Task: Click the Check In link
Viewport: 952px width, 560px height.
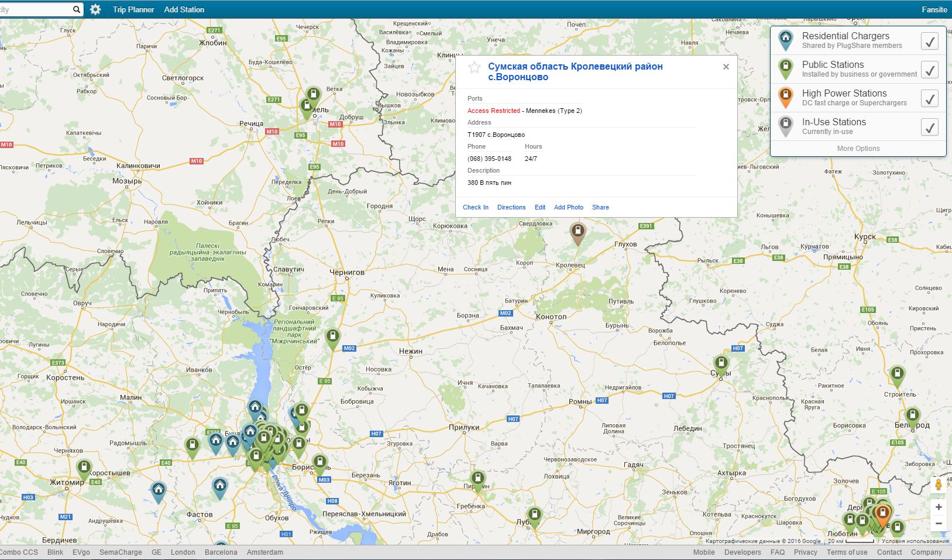Action: pos(475,207)
